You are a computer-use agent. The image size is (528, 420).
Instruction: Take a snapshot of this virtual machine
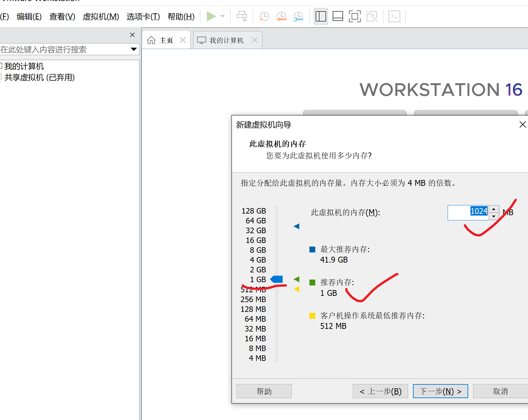(264, 16)
